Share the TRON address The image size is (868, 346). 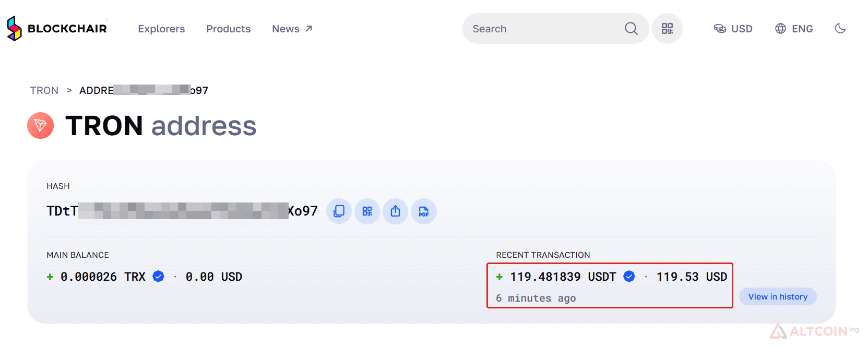(x=396, y=211)
